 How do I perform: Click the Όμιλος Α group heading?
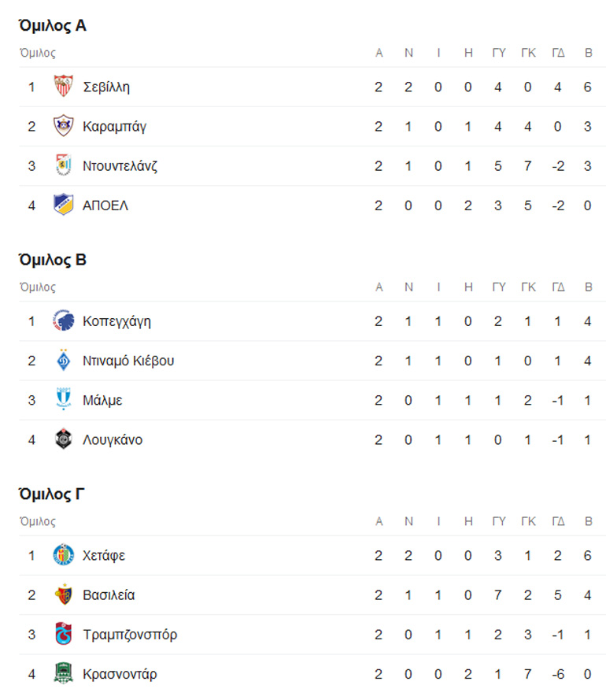click(x=53, y=26)
